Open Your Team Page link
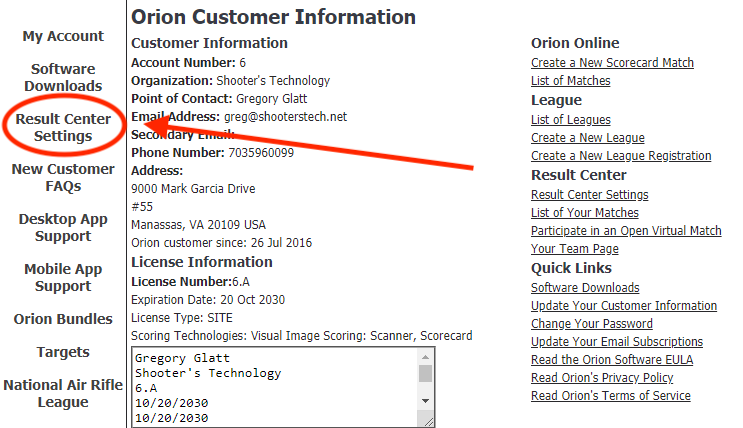The width and height of the screenshot is (743, 428). pyautogui.click(x=574, y=249)
